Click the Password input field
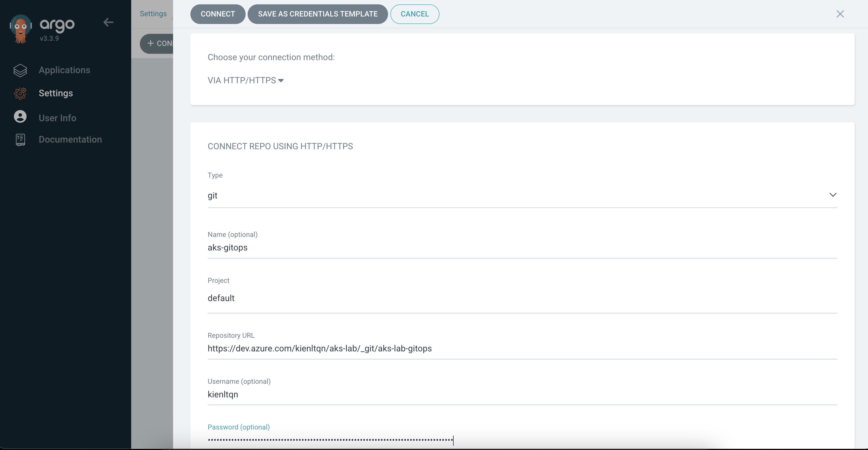The image size is (868, 450). [522, 440]
